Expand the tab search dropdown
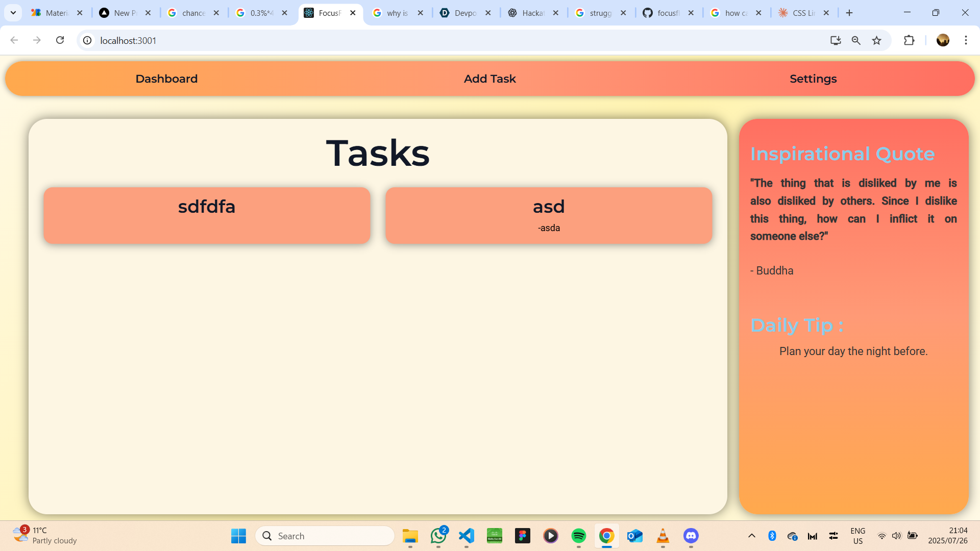 (x=13, y=13)
